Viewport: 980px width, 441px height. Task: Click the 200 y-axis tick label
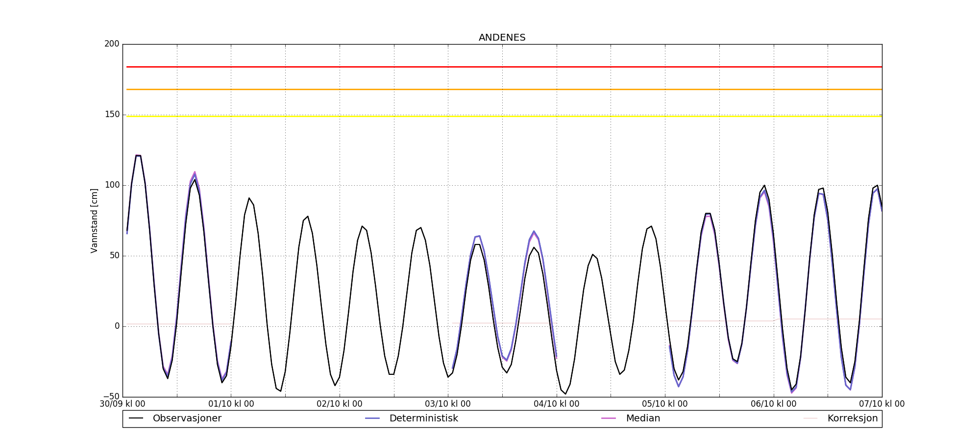112,44
